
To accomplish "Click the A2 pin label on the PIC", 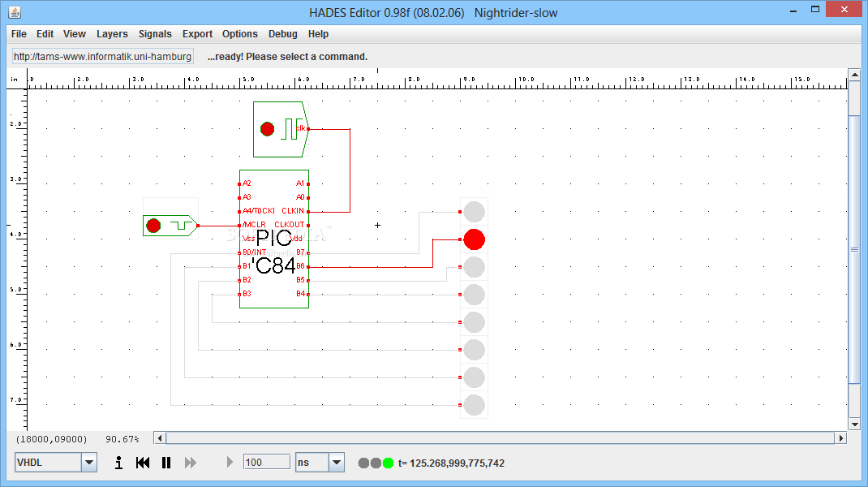I will point(247,183).
